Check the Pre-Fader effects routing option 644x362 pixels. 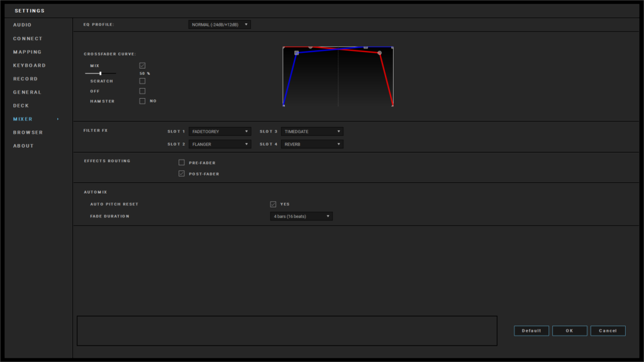[182, 163]
